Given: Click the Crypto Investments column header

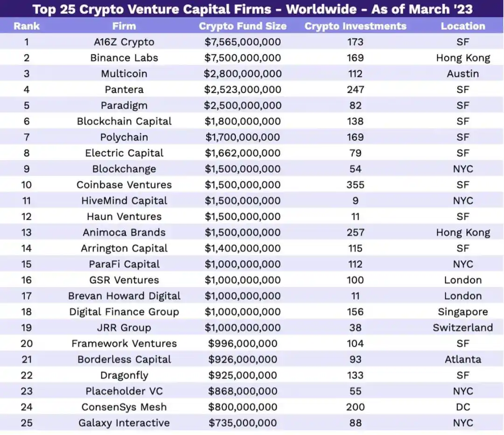Looking at the screenshot, I should pyautogui.click(x=355, y=26).
